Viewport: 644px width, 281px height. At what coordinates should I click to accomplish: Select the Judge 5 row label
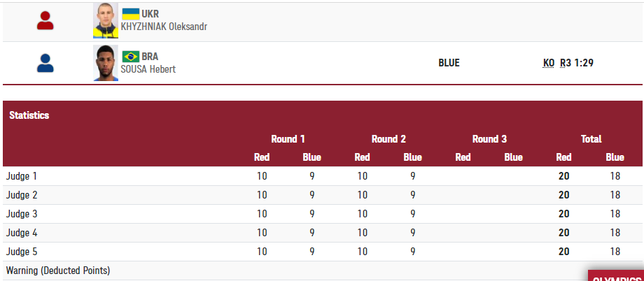(22, 252)
